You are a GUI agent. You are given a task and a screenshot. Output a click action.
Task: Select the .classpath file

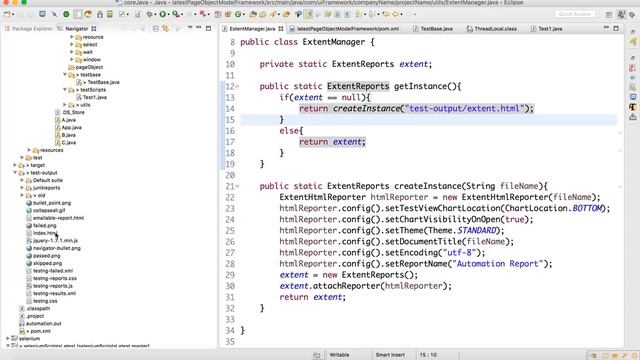pyautogui.click(x=38, y=309)
